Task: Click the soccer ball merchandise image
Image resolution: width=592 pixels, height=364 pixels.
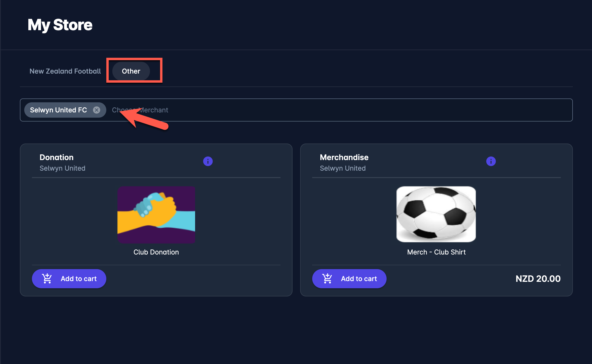Action: pos(436,214)
